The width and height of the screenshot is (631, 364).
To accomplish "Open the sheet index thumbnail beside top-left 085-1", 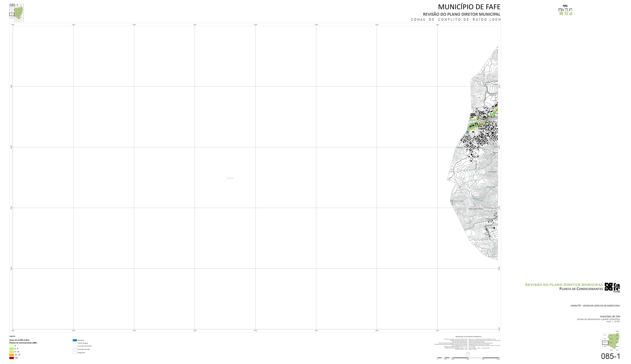I will [17, 13].
